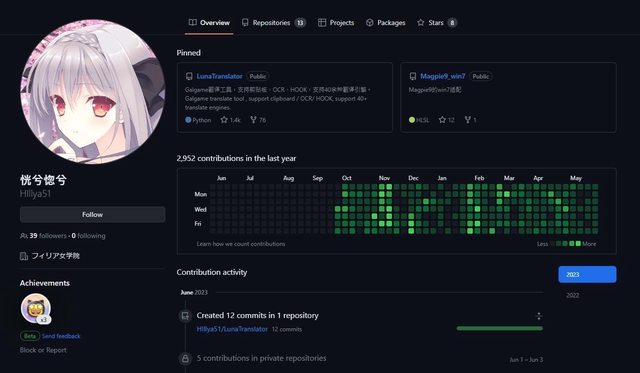Image resolution: width=640 pixels, height=373 pixels.
Task: Click the Send feedback link
Action: click(61, 336)
